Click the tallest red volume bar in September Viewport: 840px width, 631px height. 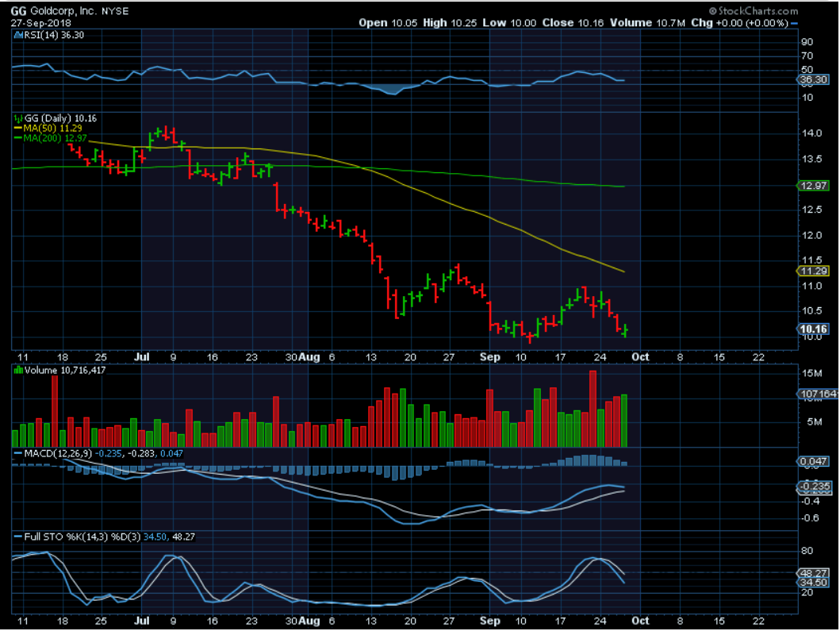(593, 409)
